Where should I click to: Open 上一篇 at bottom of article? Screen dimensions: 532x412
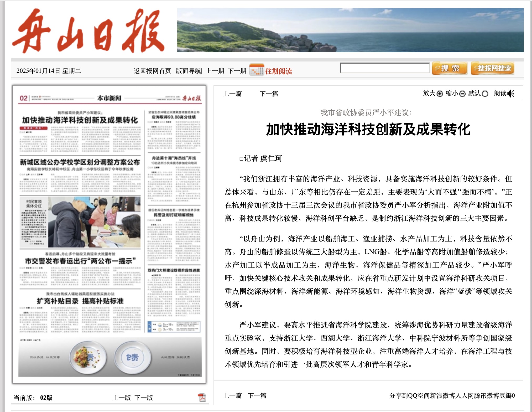(232, 396)
